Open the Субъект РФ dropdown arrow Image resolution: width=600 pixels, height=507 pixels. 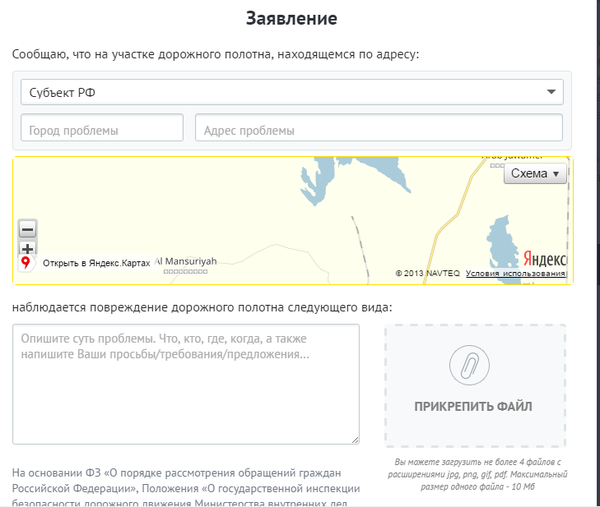[x=551, y=93]
